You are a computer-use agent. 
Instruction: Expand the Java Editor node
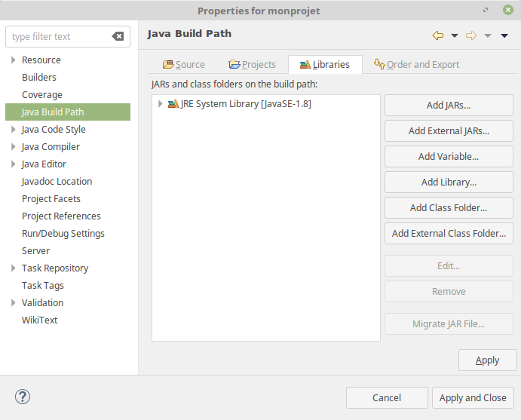pos(14,164)
